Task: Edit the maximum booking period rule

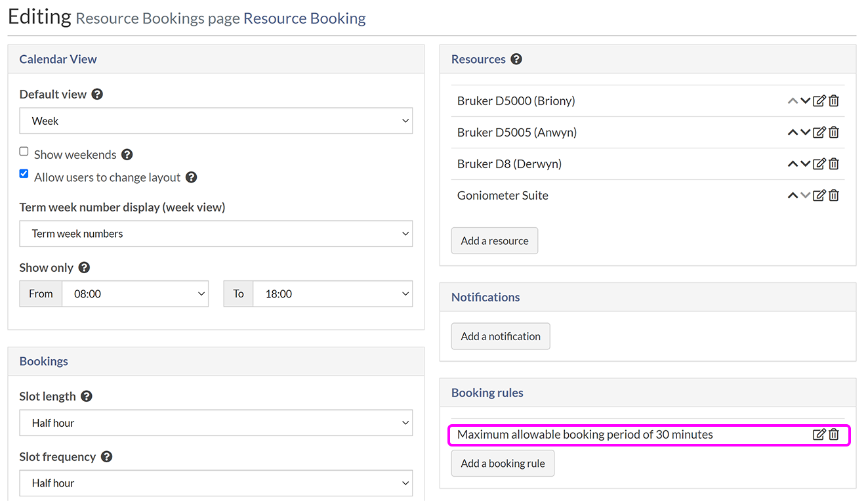Action: 819,435
